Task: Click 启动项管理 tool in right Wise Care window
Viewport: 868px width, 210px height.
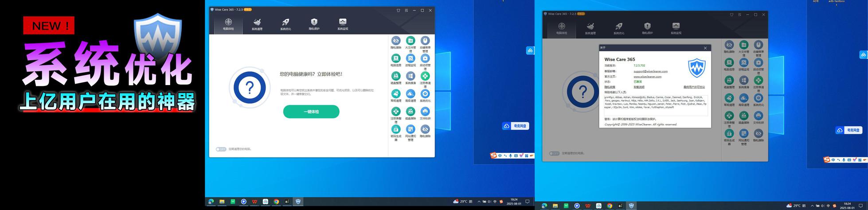Action: [759, 66]
